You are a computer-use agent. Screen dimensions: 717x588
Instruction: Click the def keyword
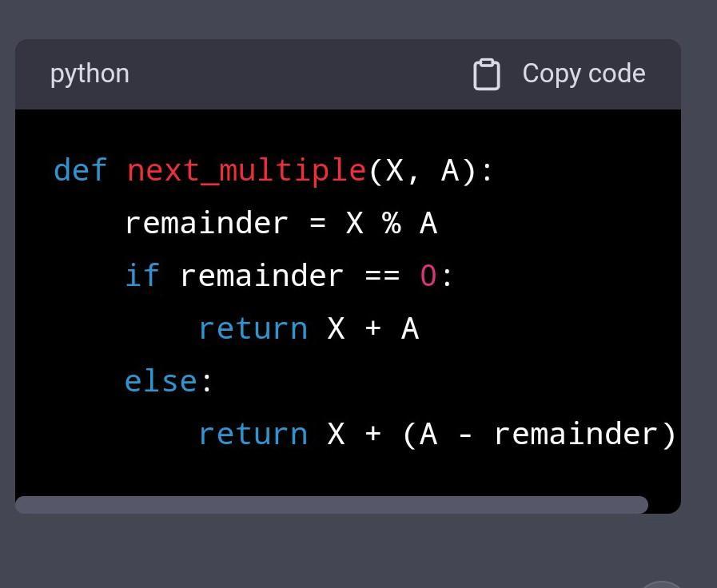(x=80, y=170)
